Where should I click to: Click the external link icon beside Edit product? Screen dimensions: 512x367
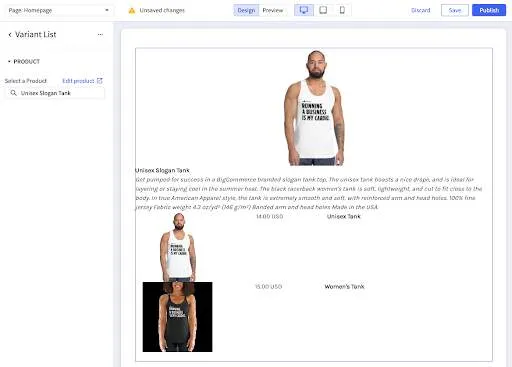coord(100,81)
